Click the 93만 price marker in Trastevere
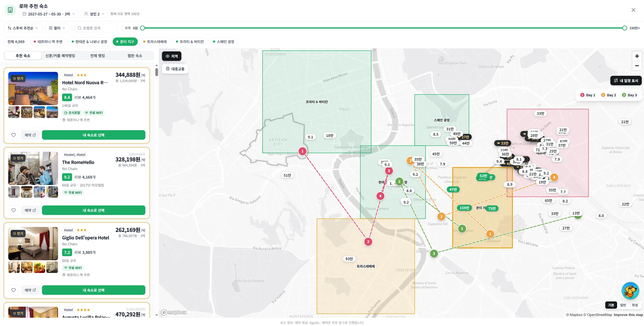The width and height of the screenshot is (644, 326). click(349, 259)
